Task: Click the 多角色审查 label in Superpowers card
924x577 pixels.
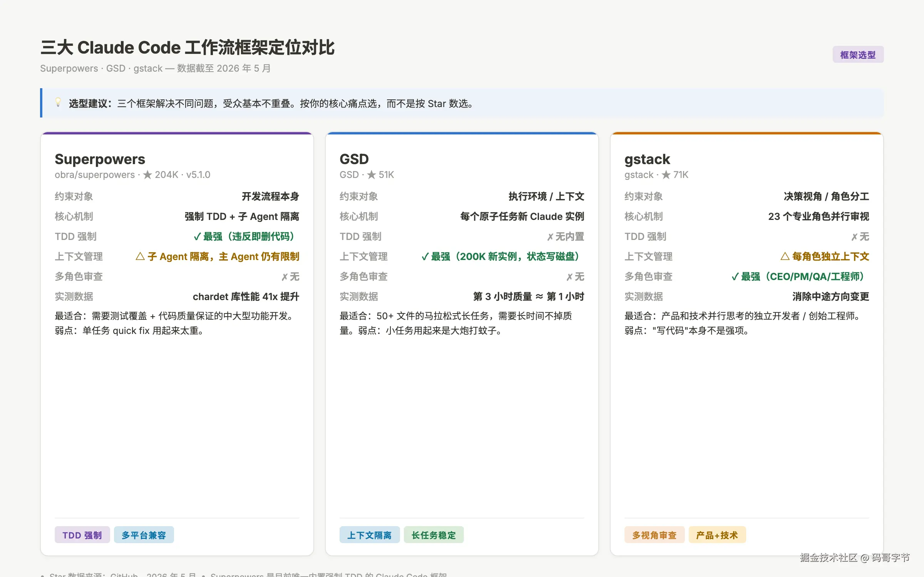Action: pos(79,277)
